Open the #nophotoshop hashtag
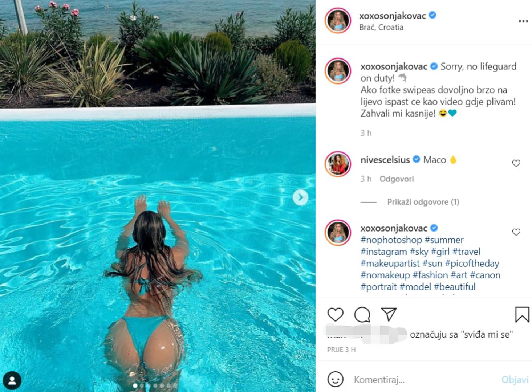This screenshot has height=392, width=532. pyautogui.click(x=391, y=240)
